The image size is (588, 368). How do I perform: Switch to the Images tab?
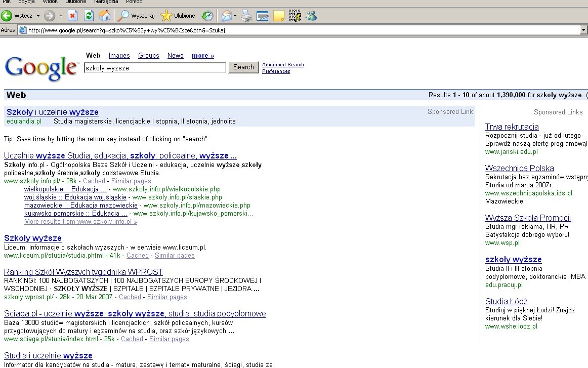click(119, 56)
